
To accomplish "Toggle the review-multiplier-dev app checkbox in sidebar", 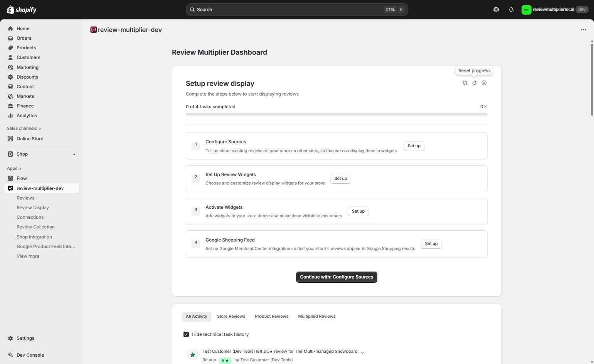I will 10,188.
